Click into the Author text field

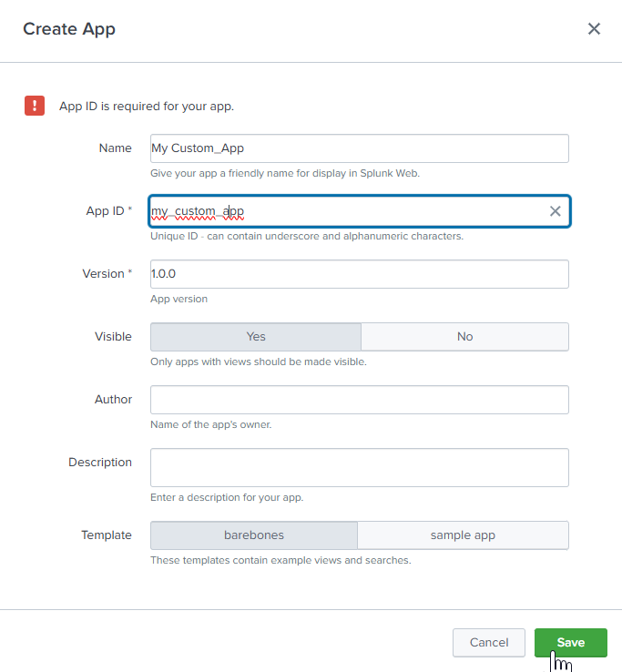(x=359, y=400)
